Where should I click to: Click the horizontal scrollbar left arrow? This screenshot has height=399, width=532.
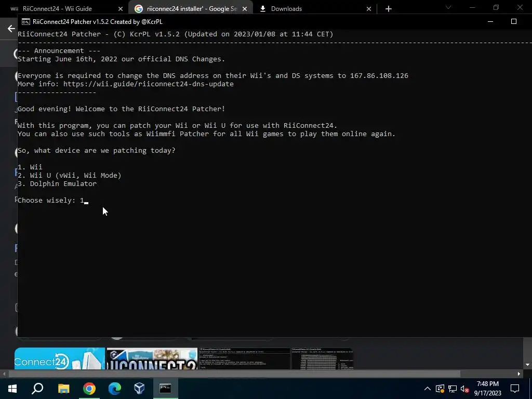4,374
